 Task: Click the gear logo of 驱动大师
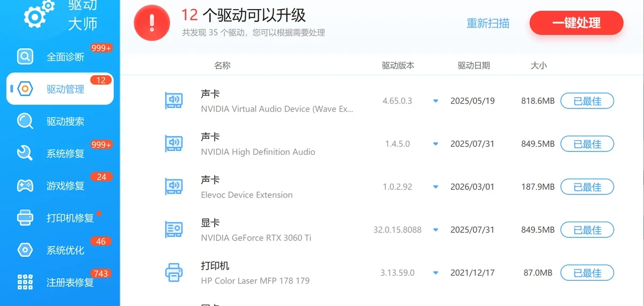[x=39, y=13]
